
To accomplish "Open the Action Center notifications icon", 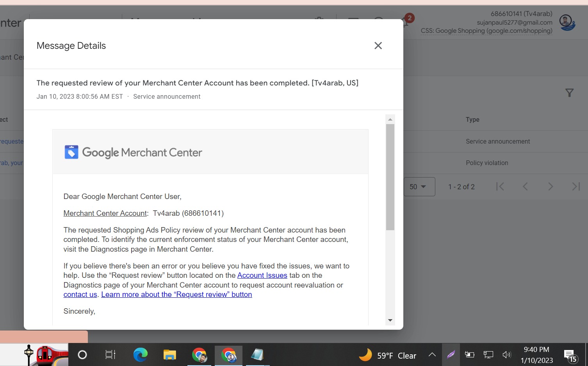I will 570,355.
